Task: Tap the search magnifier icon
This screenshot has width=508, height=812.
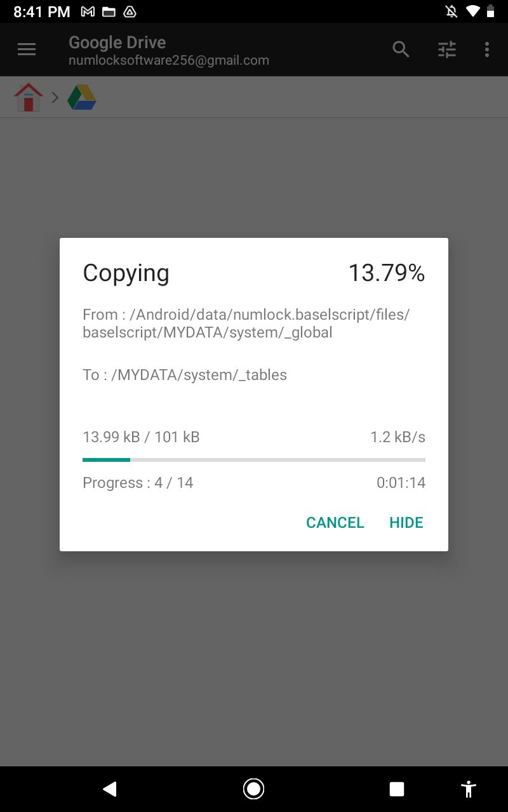Action: (401, 49)
